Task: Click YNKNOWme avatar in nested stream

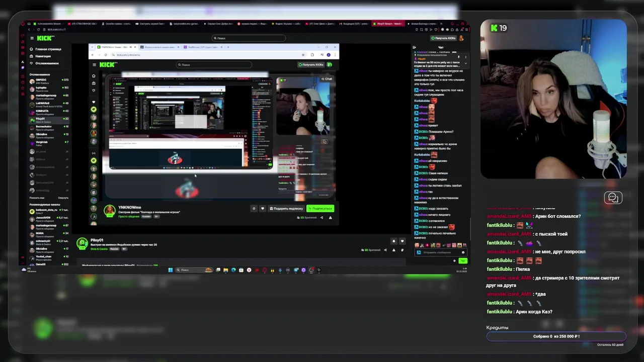Action: (x=109, y=211)
